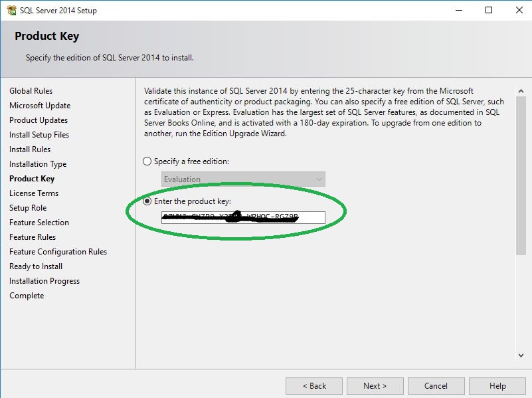Proceed with the Next button
The image size is (532, 398).
(x=375, y=386)
